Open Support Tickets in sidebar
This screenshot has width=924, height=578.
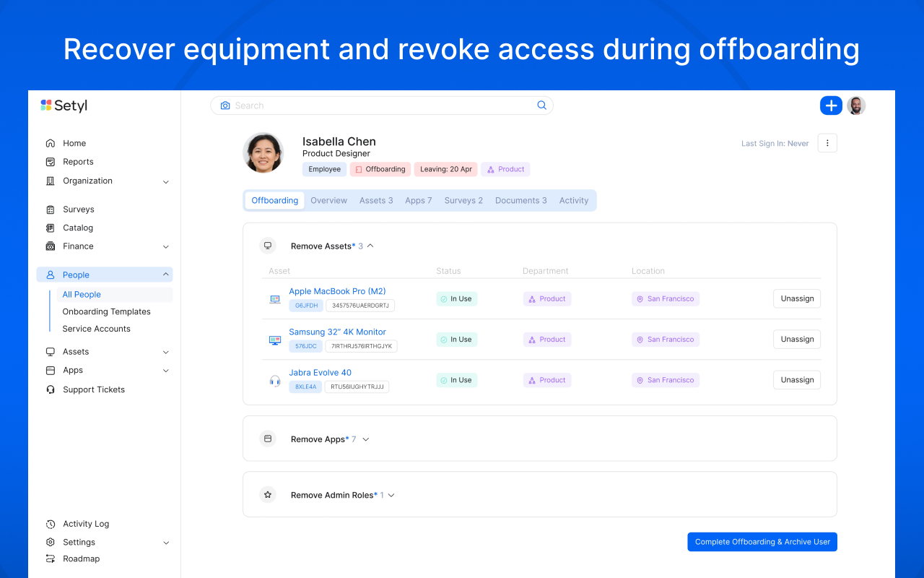click(x=94, y=389)
